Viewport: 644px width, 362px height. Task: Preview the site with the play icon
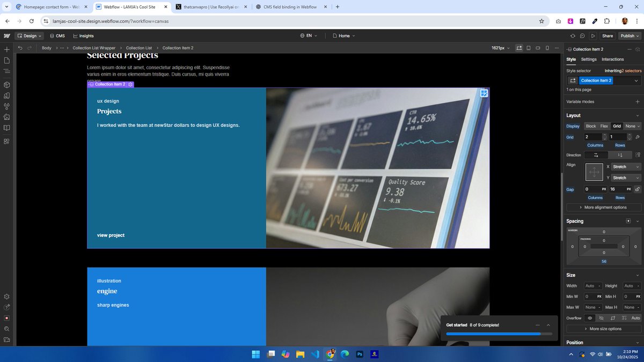pyautogui.click(x=593, y=36)
